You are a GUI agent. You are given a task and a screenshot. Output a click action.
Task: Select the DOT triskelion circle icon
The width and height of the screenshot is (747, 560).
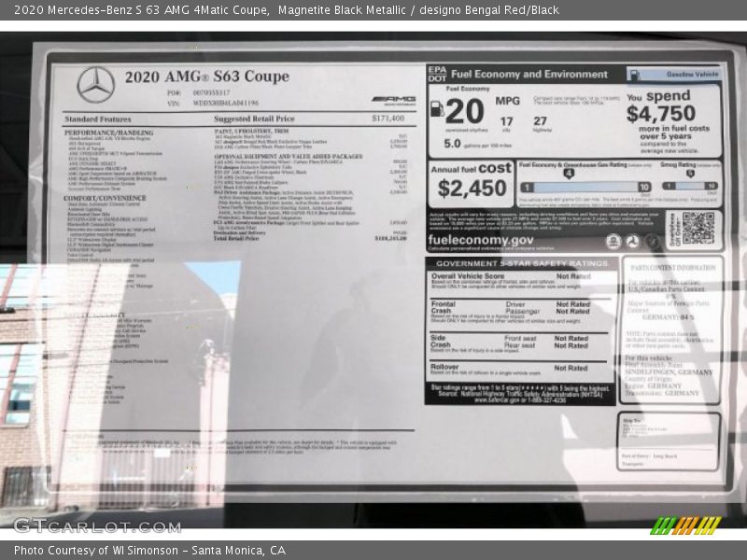(x=632, y=240)
